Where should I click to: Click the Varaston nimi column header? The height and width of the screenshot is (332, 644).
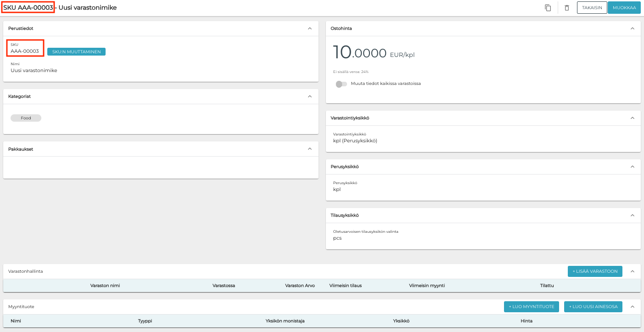coord(105,286)
